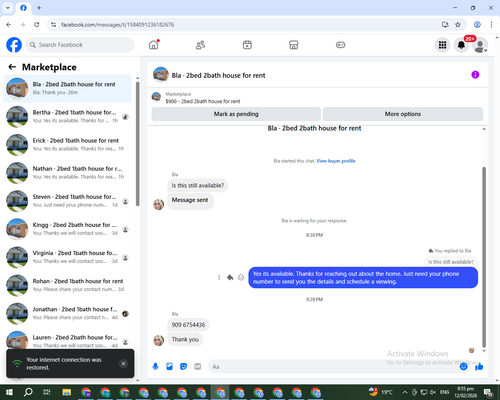This screenshot has width=500, height=400.
Task: Open Nathan's 2bed 1bath house conversation
Action: tap(67, 173)
